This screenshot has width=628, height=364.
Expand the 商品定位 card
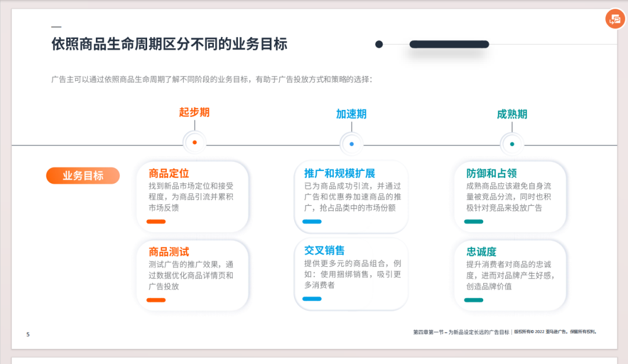coord(192,197)
